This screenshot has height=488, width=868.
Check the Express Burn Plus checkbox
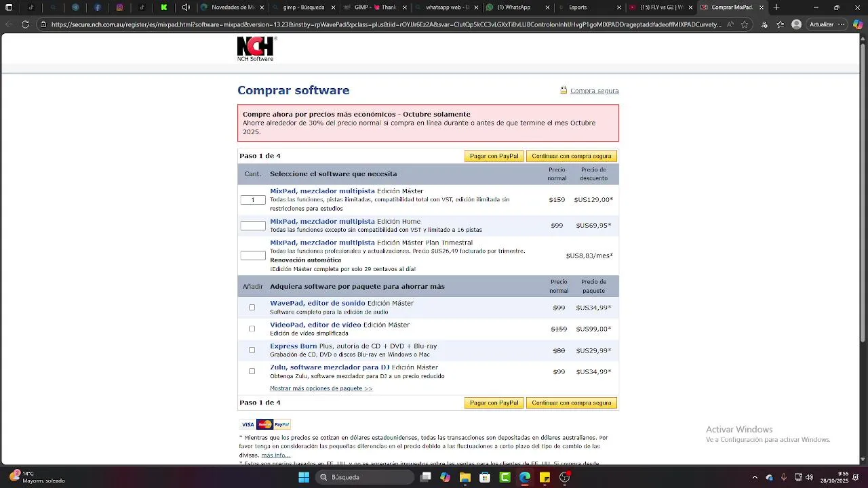252,350
